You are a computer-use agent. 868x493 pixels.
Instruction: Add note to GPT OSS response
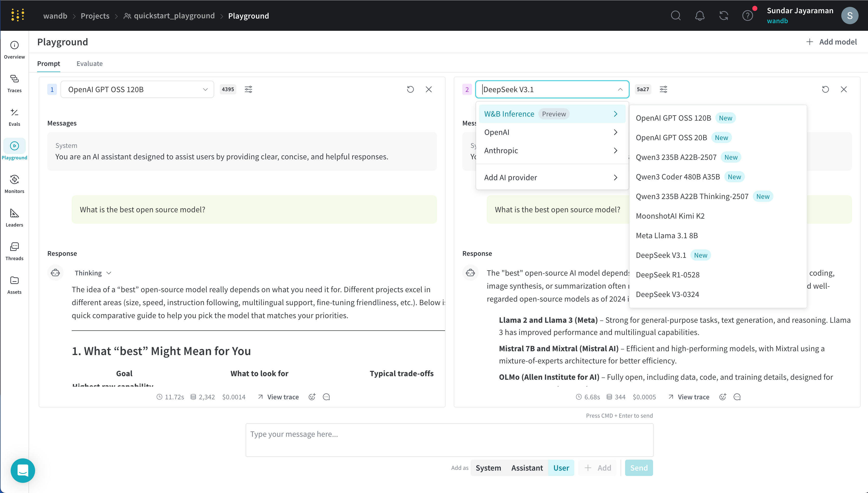327,397
